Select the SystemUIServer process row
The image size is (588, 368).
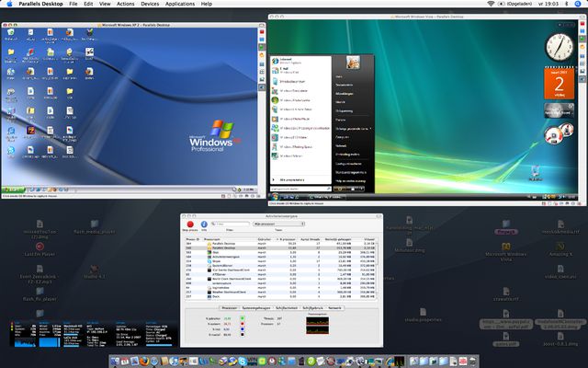click(280, 266)
